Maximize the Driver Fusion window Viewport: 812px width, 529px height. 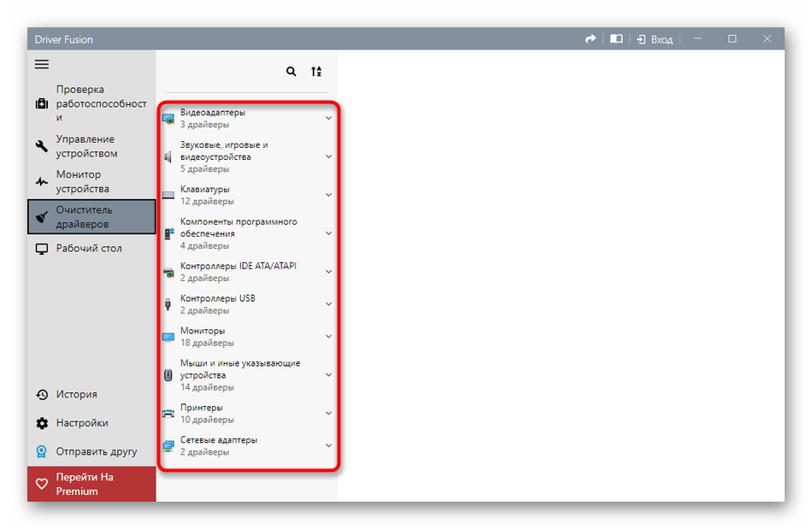(x=733, y=38)
